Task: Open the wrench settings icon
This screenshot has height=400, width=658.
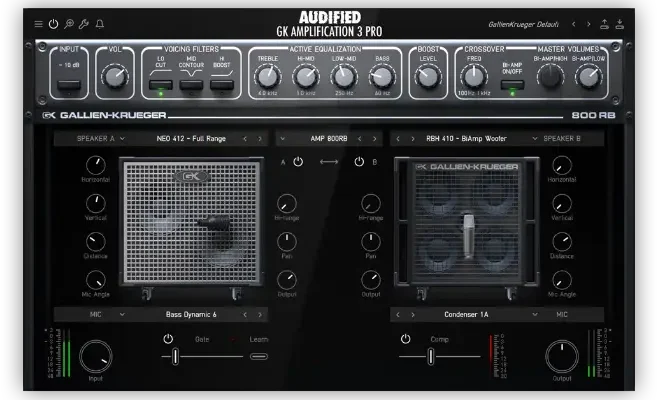Action: click(84, 23)
